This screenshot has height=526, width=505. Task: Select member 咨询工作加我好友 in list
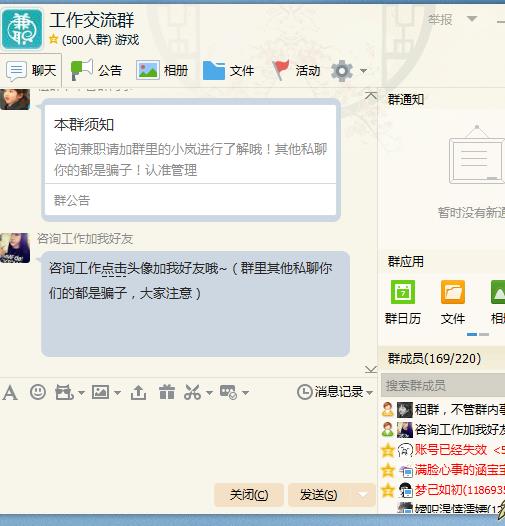[443, 430]
